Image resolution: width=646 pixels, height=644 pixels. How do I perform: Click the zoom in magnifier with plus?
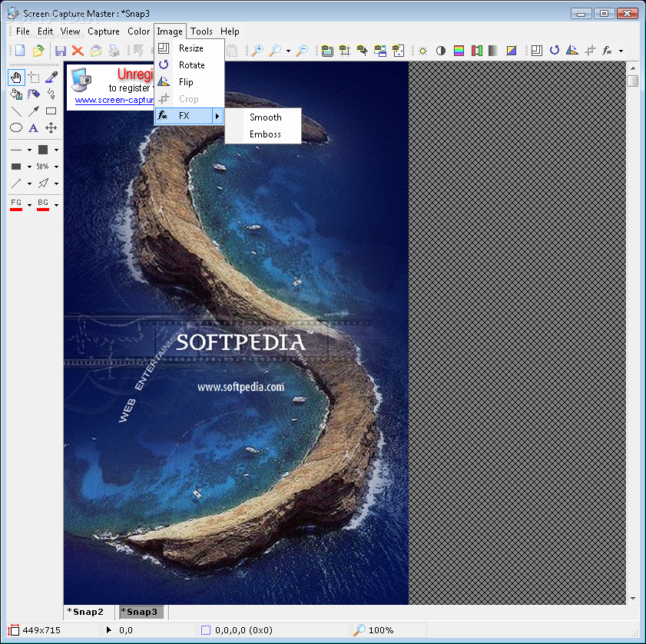[x=257, y=51]
